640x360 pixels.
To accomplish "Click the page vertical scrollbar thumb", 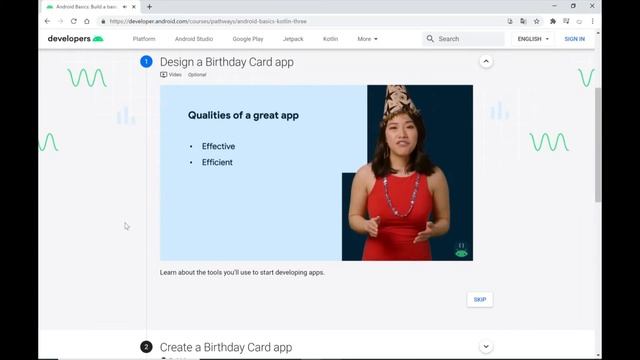I will [x=598, y=145].
